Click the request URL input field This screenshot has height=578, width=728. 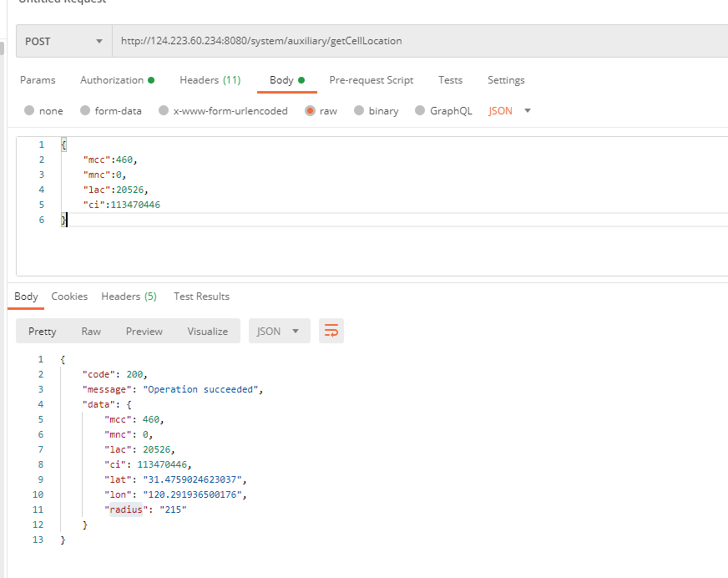tap(417, 41)
